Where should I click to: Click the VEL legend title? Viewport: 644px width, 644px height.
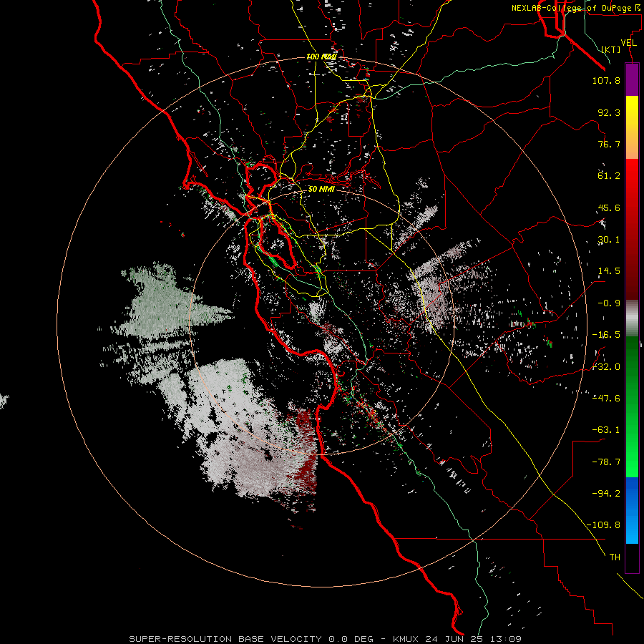coord(628,43)
